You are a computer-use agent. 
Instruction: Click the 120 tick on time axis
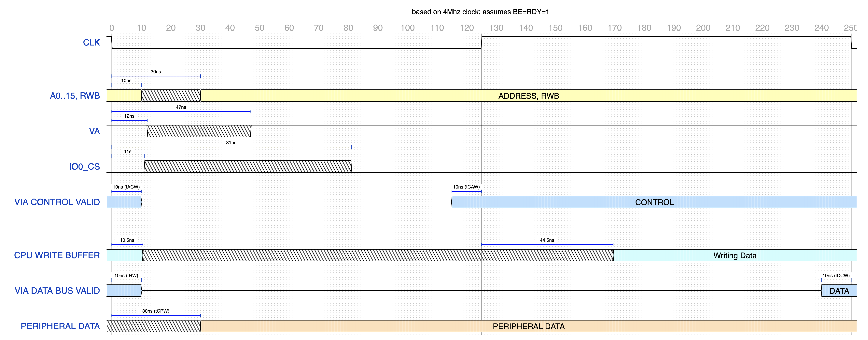(466, 28)
